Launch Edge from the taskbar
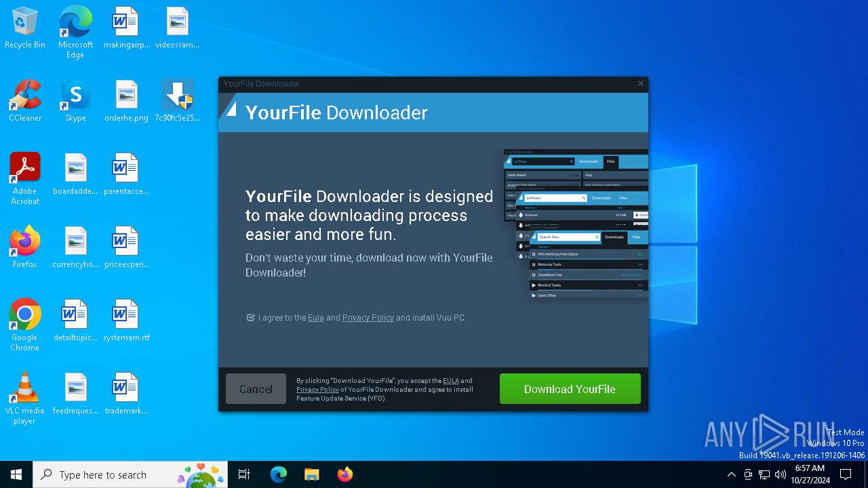 (x=279, y=474)
